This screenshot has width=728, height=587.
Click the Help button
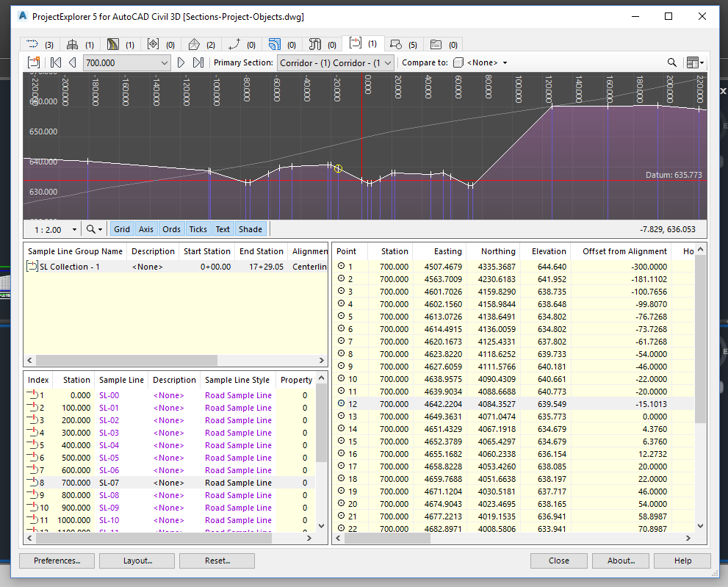click(682, 561)
